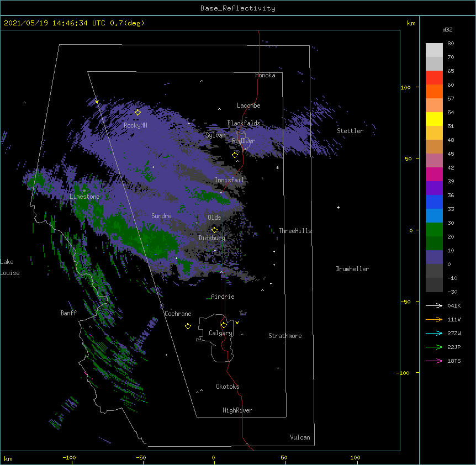Click the orange 111V arrow legend icon

click(434, 319)
